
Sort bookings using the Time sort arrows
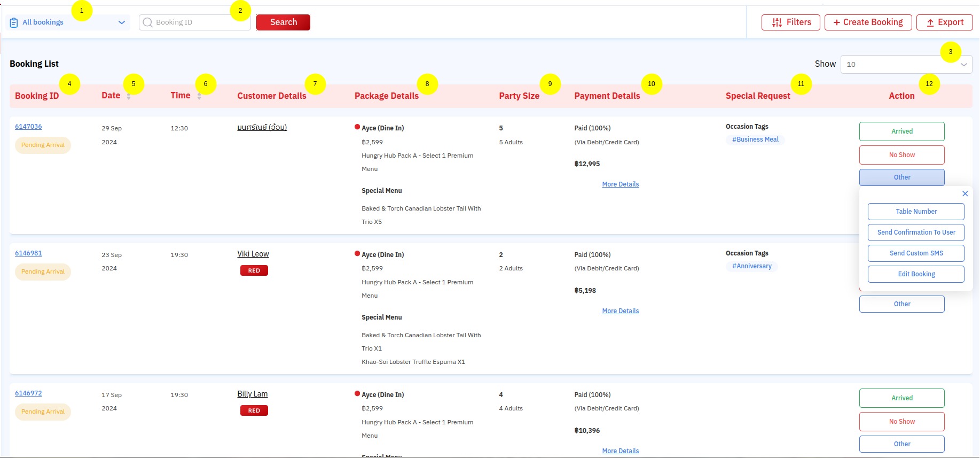(x=199, y=96)
